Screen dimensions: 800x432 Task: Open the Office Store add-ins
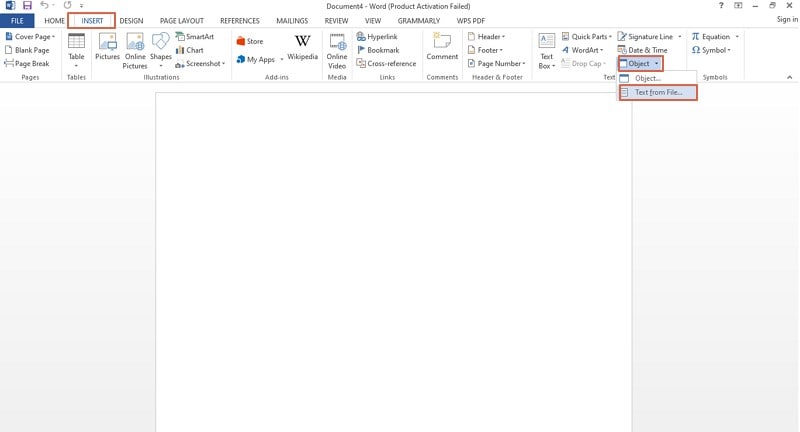pyautogui.click(x=250, y=41)
